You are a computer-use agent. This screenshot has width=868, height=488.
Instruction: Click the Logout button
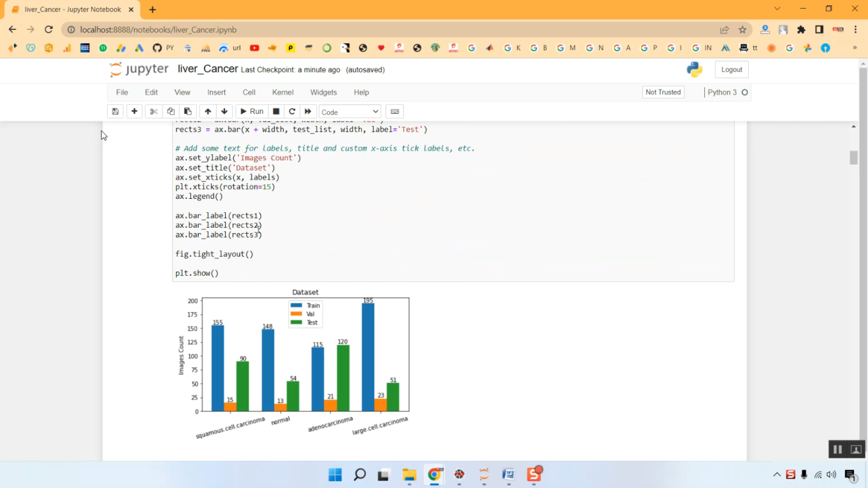coord(731,69)
